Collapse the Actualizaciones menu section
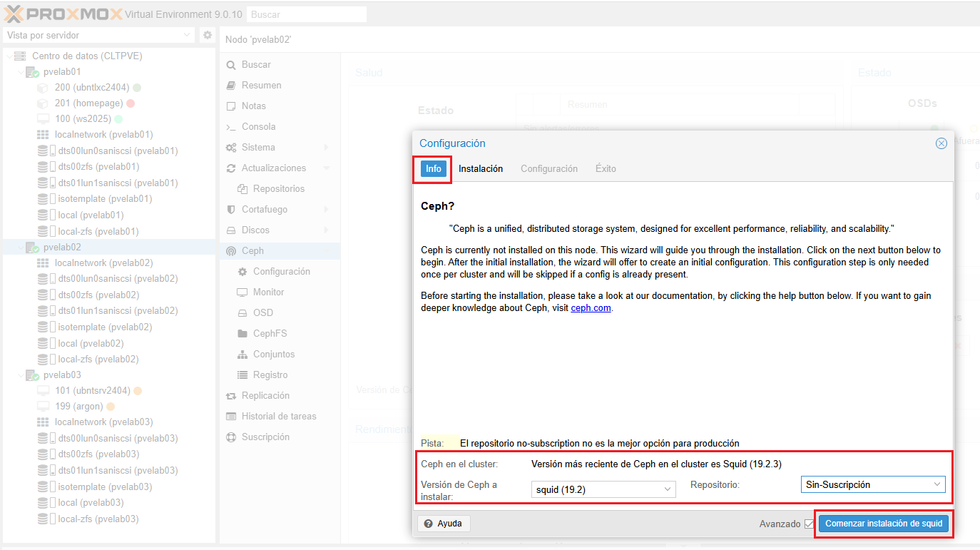Viewport: 980px width, 550px height. 327,168
